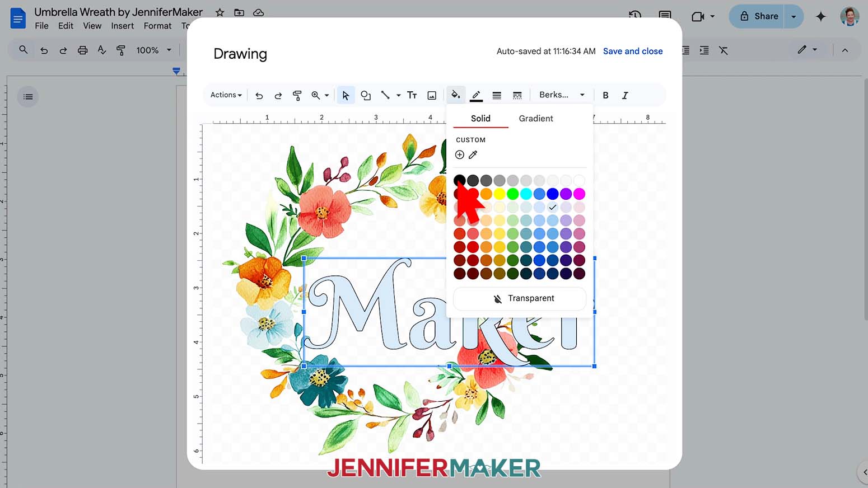Open version history clock icon

635,15
